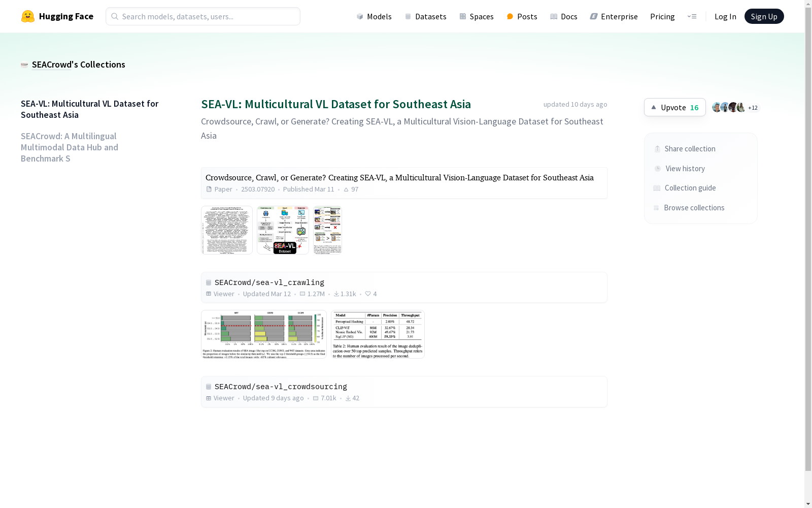The width and height of the screenshot is (812, 508).
Task: Click the paper ID 2503.07920
Action: (x=258, y=189)
